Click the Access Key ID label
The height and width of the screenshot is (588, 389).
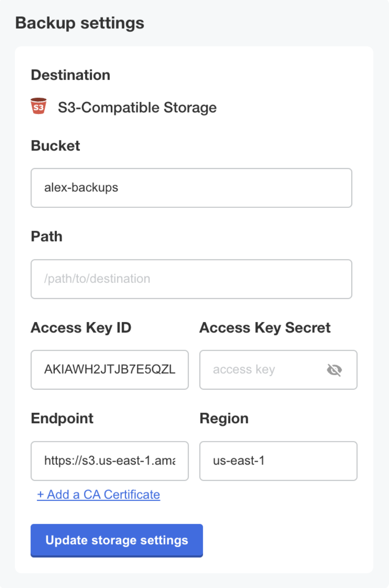pos(81,327)
